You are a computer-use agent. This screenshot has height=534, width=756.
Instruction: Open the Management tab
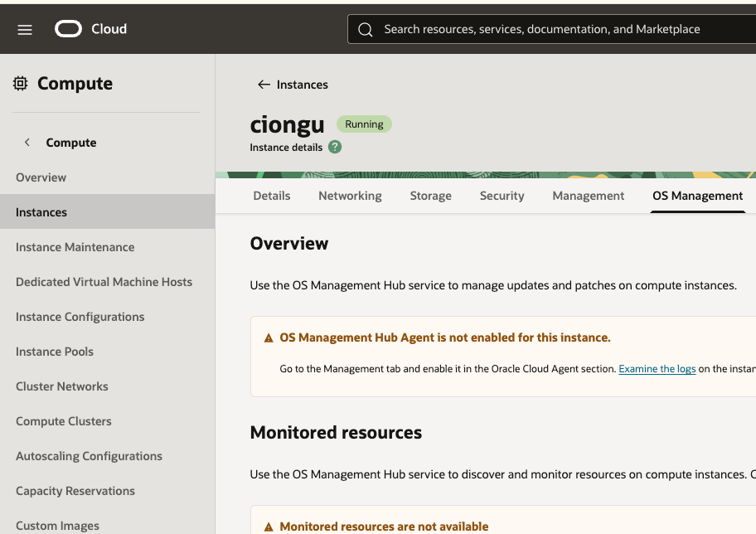(x=588, y=196)
